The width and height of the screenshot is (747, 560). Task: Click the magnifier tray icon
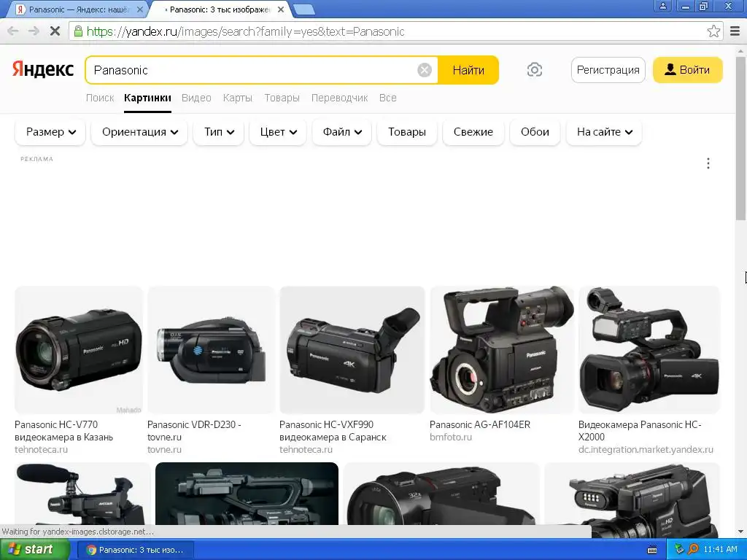[693, 550]
